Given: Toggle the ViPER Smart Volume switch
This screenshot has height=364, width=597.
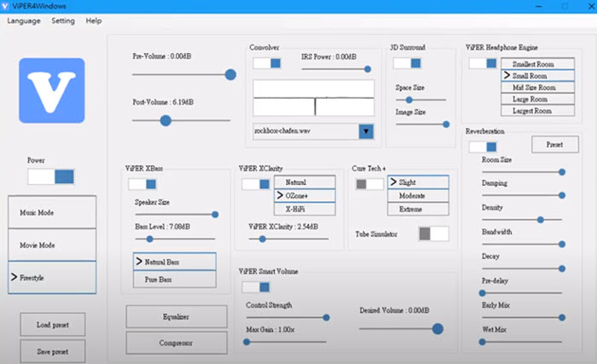Looking at the screenshot, I should 256,287.
